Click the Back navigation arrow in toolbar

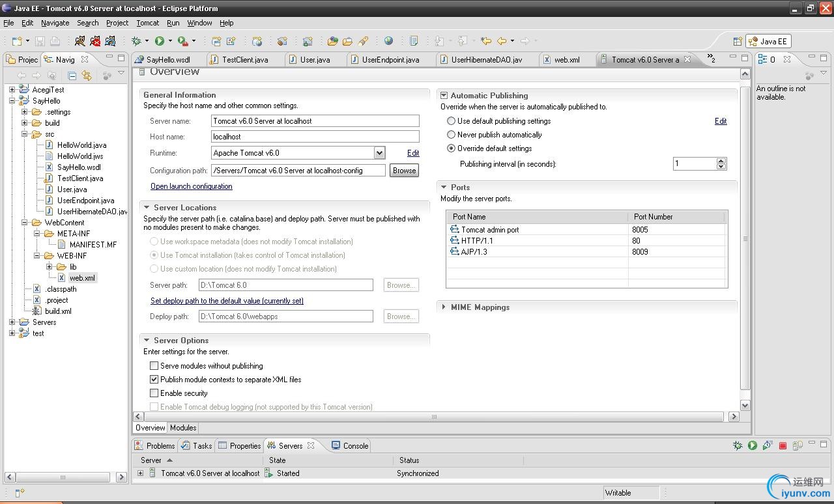click(x=502, y=41)
